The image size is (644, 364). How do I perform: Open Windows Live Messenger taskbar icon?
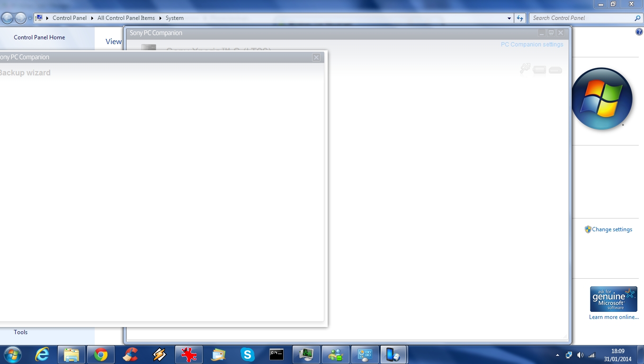pos(336,355)
